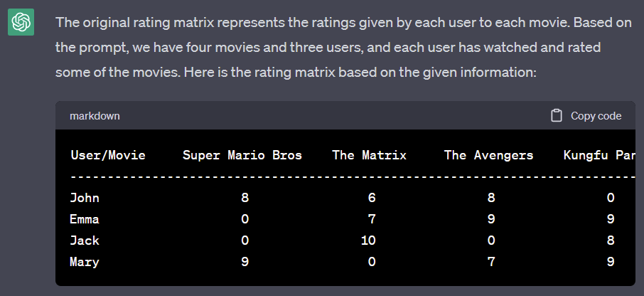Select the John row label
Image resolution: width=644 pixels, height=296 pixels.
(85, 198)
